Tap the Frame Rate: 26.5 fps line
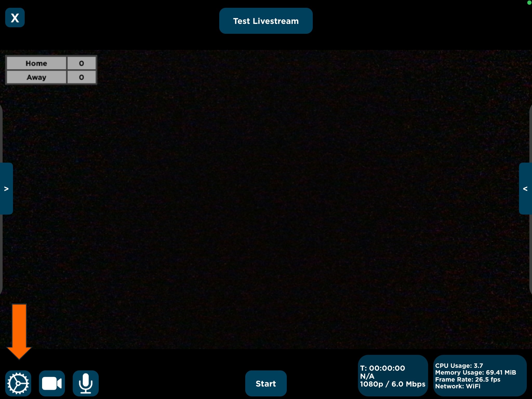This screenshot has width=532, height=399. (468, 380)
